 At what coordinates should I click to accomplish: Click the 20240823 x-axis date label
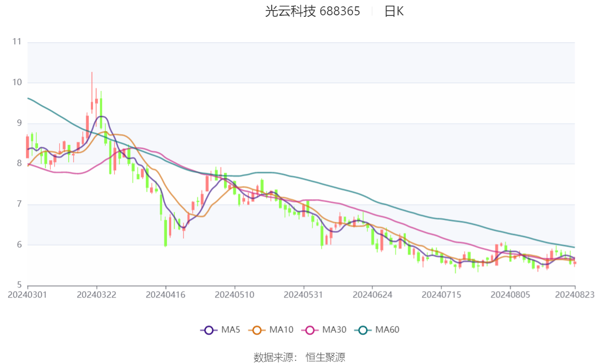pyautogui.click(x=575, y=295)
